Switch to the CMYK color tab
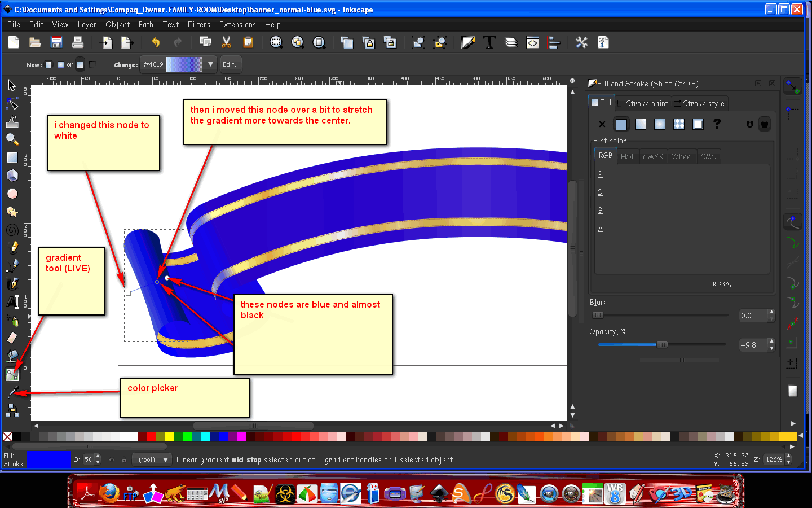Screen dimensions: 812x508 653,156
